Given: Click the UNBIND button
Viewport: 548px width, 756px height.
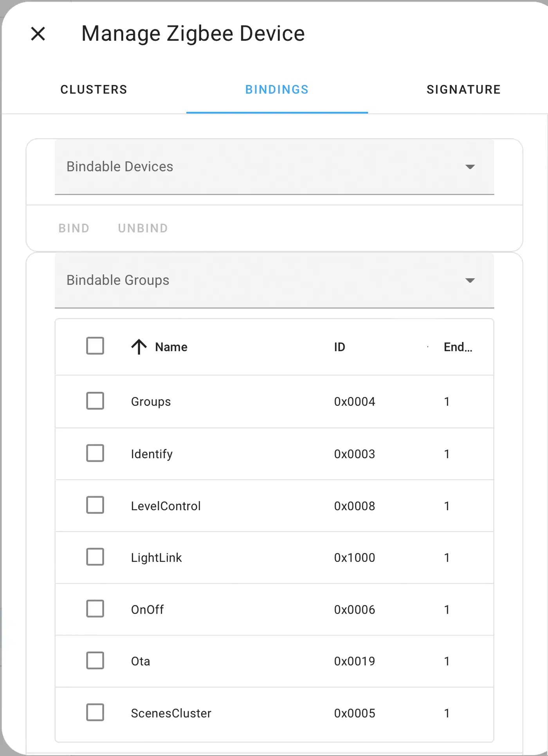Looking at the screenshot, I should (x=143, y=228).
